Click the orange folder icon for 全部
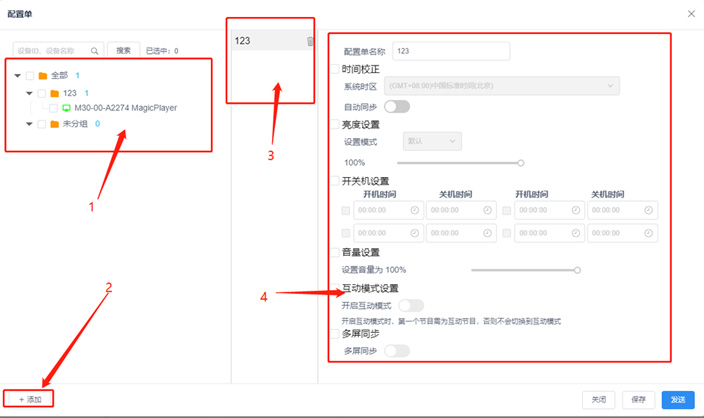Screen dimensions: 704x418 pos(42,76)
